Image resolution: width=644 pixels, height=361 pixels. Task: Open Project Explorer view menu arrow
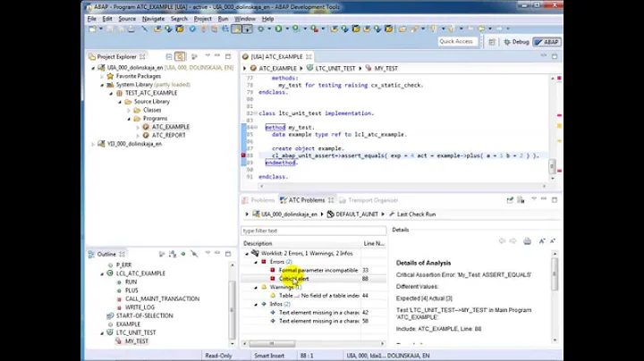pyautogui.click(x=208, y=55)
